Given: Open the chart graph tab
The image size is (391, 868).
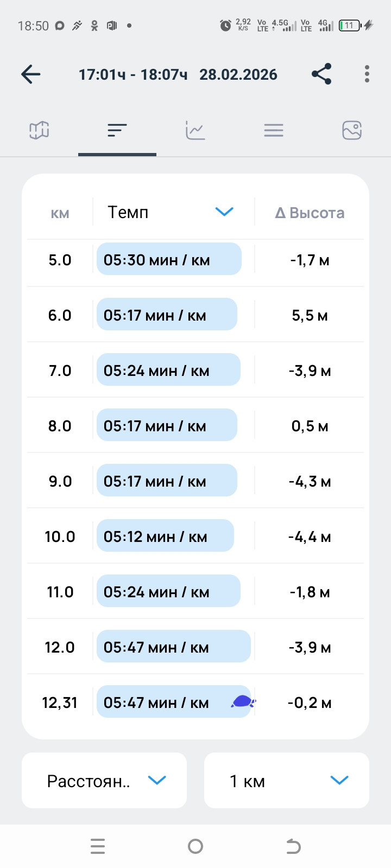Looking at the screenshot, I should 195,130.
